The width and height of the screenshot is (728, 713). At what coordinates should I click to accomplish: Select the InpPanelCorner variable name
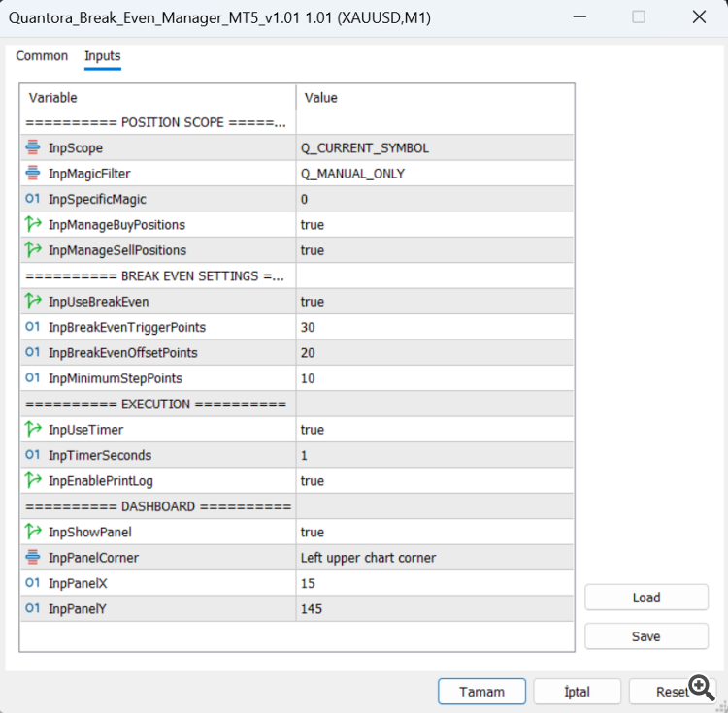pos(94,558)
